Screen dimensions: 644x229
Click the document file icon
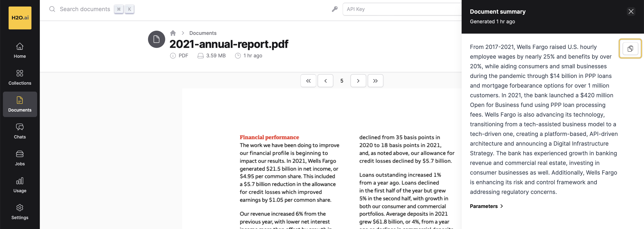(157, 39)
